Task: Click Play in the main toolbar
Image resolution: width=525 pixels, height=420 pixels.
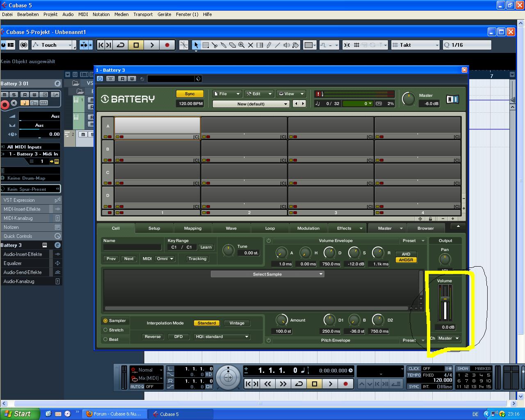Action: pos(152,45)
